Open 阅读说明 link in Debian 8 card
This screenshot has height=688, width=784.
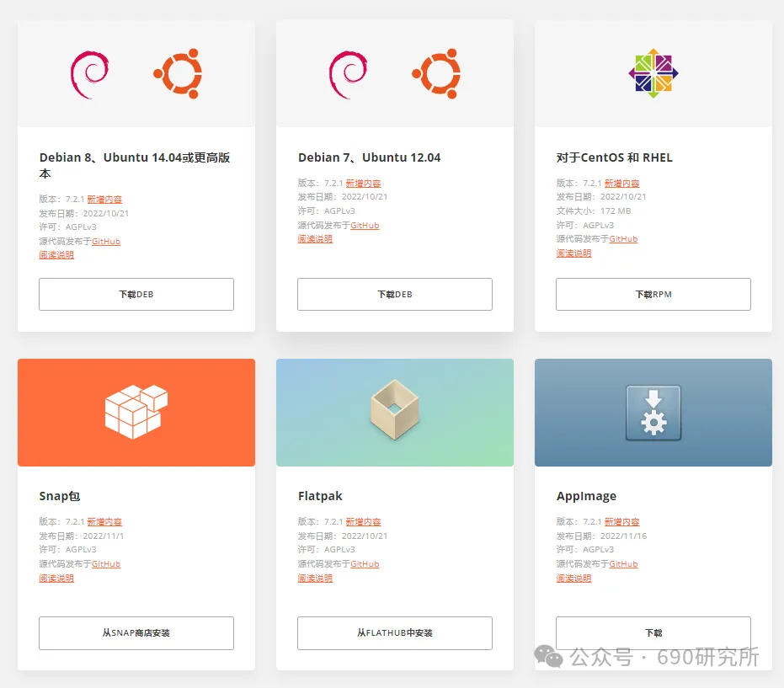(56, 255)
